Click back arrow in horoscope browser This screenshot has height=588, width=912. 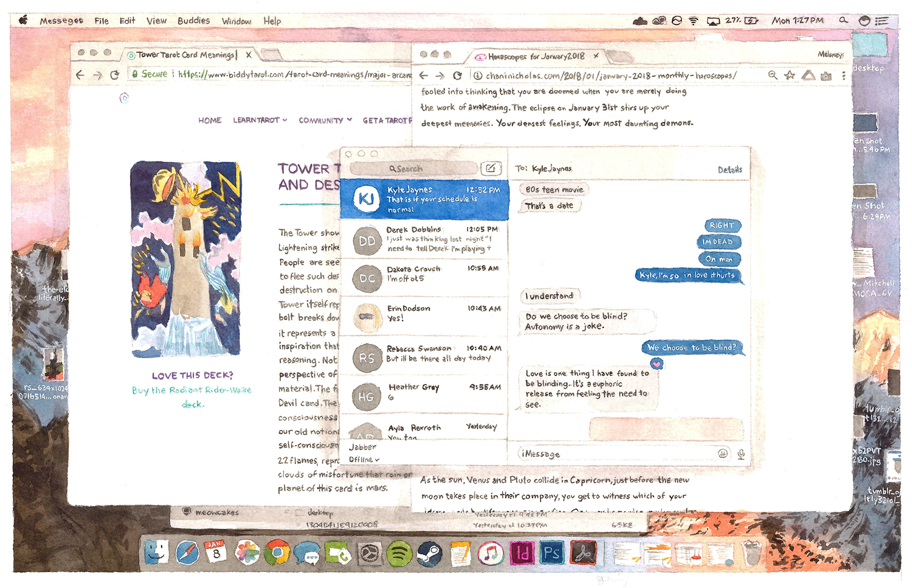(424, 75)
